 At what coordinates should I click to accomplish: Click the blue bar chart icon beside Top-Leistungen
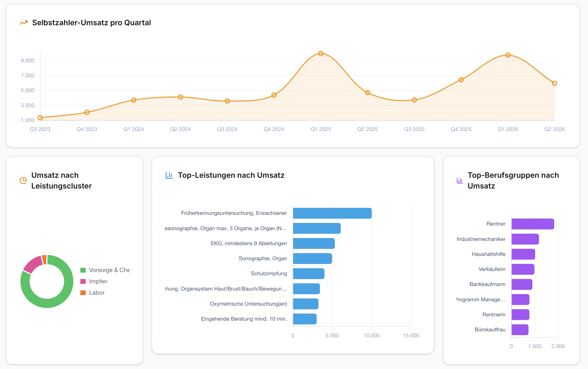pos(169,175)
